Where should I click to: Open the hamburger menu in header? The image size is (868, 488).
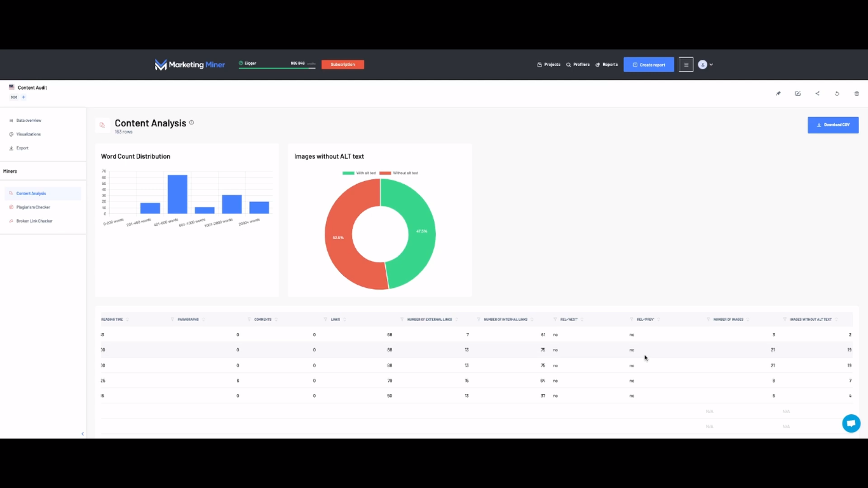(x=686, y=64)
